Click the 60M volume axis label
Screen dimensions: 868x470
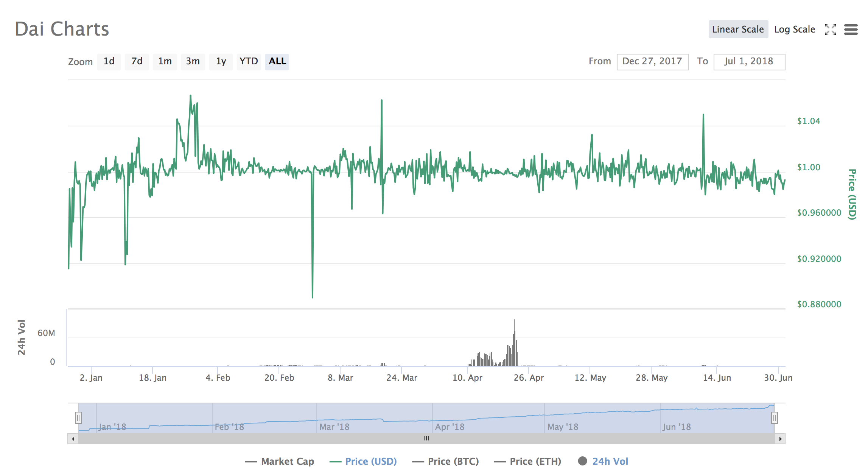point(46,333)
